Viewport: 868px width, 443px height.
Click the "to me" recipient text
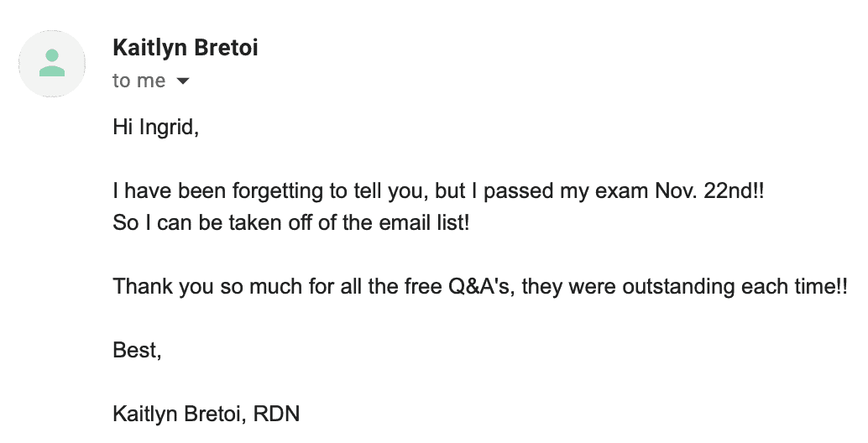point(139,81)
